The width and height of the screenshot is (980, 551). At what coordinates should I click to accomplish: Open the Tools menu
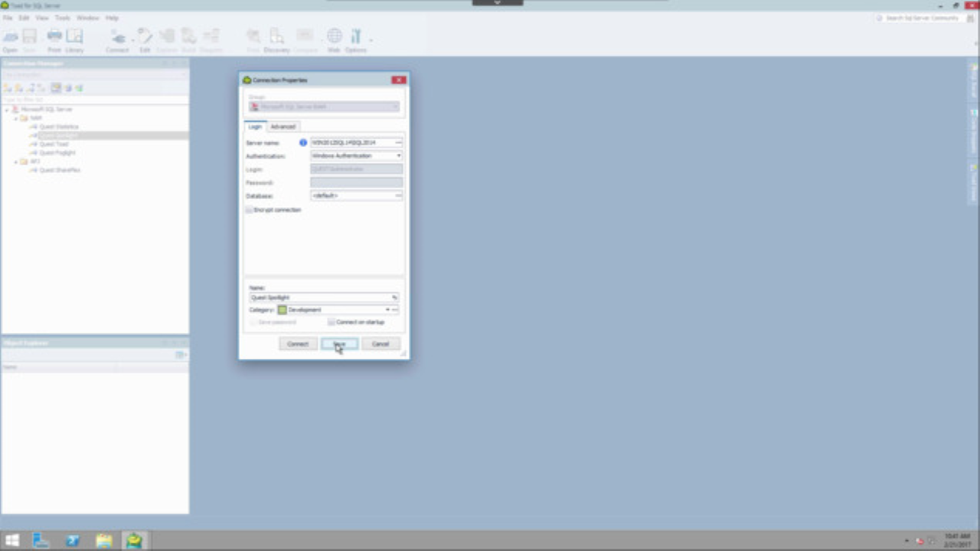62,18
